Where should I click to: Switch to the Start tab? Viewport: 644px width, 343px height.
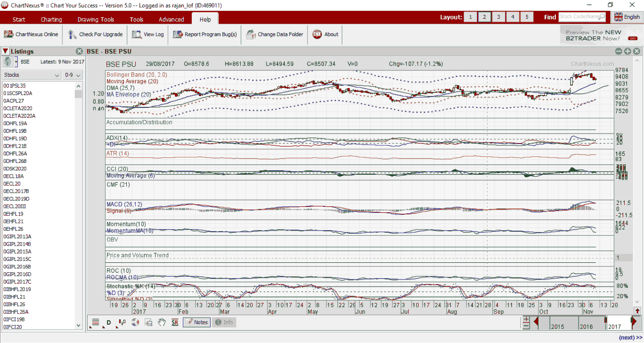(19, 19)
